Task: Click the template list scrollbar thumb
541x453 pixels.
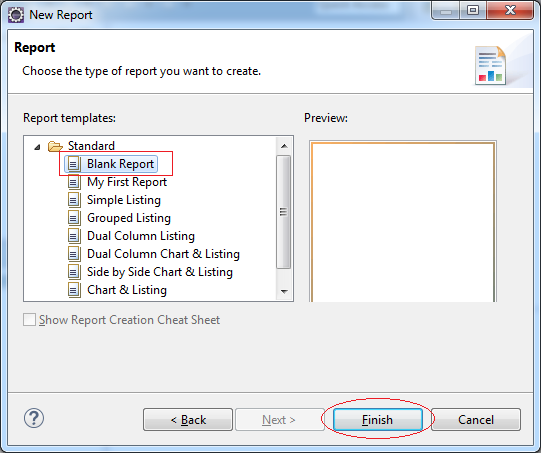Action: click(284, 212)
